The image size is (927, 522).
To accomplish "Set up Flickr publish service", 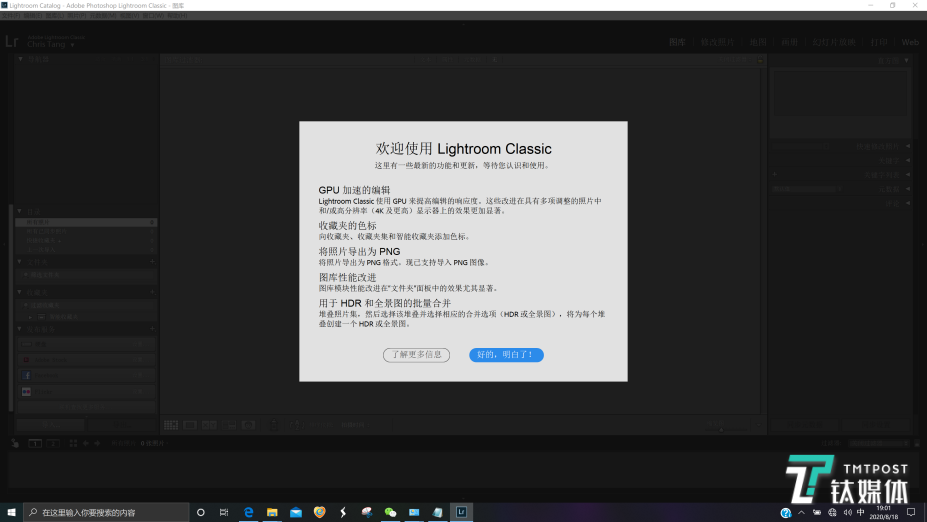I will point(86,391).
